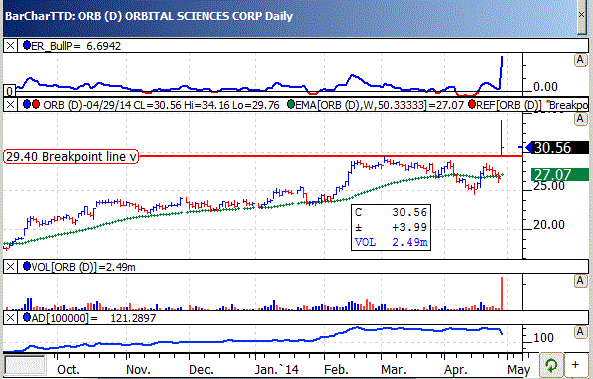
Task: Click the VOL[ORB (D)]=2.49m label
Action: point(83,267)
